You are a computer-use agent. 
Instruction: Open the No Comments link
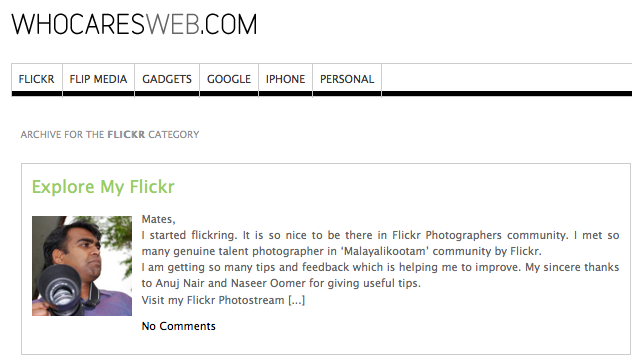click(x=179, y=326)
